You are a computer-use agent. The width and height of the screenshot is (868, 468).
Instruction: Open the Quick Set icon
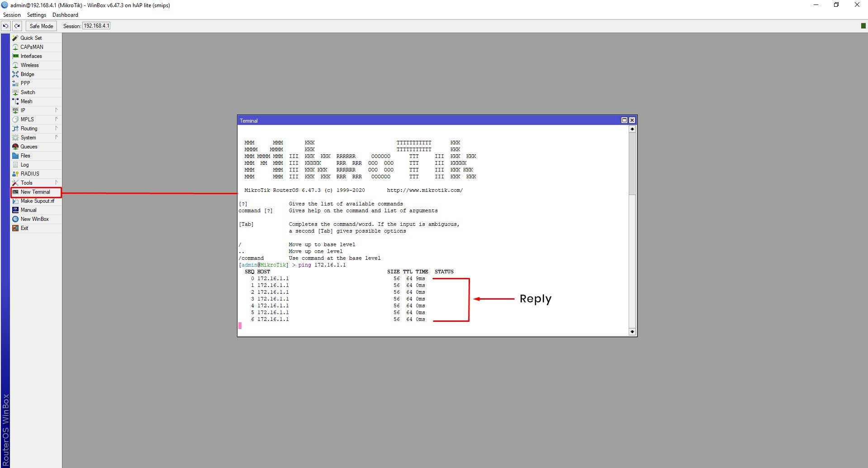click(x=15, y=38)
